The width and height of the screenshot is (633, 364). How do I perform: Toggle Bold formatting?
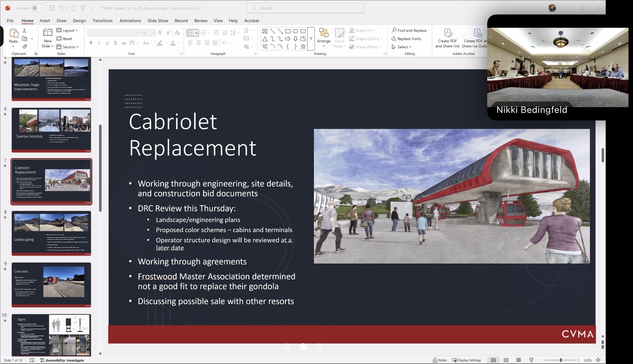tap(91, 43)
